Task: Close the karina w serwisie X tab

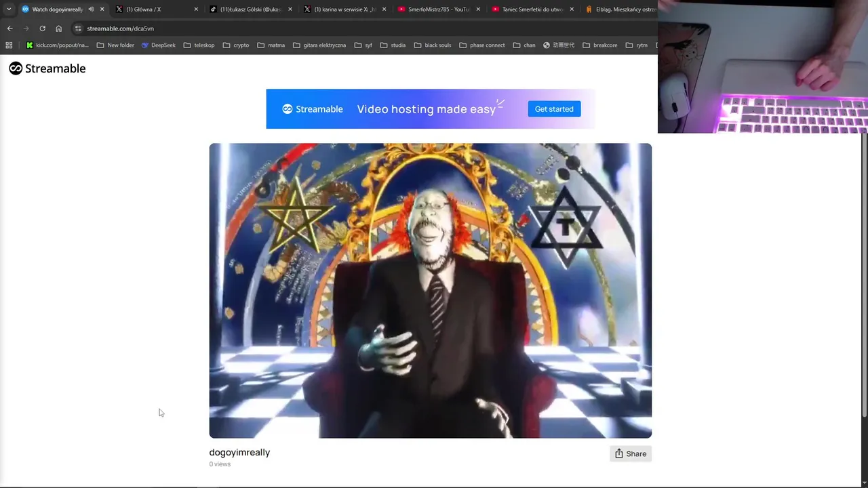Action: pyautogui.click(x=384, y=9)
